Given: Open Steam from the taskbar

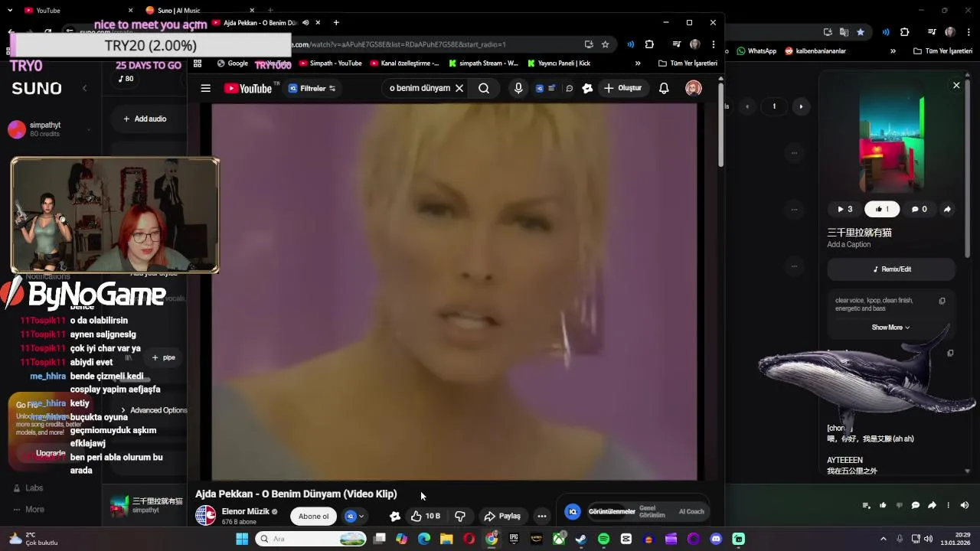Looking at the screenshot, I should (x=581, y=539).
